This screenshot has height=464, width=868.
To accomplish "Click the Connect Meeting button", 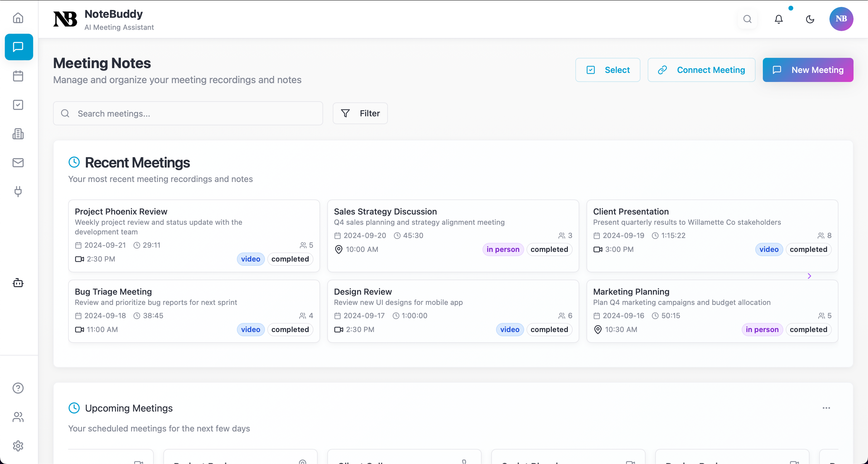I will (x=701, y=70).
